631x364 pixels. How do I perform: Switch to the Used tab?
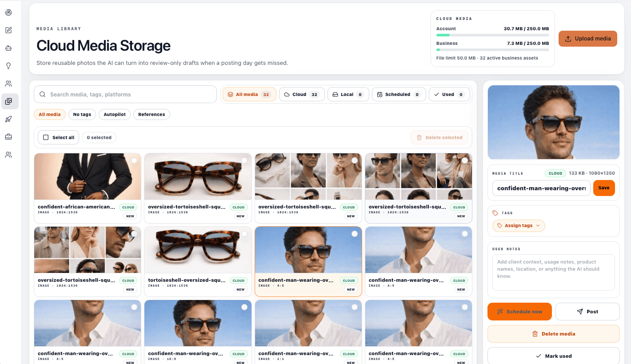click(x=449, y=94)
